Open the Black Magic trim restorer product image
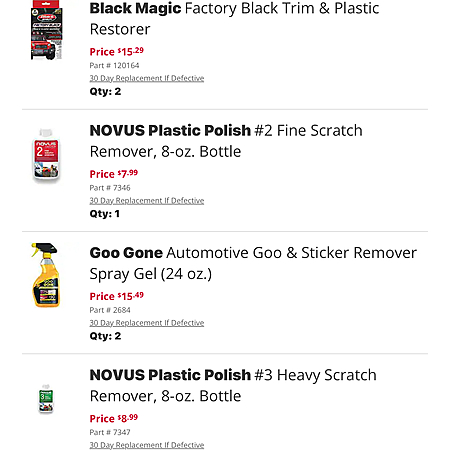 pos(46,30)
